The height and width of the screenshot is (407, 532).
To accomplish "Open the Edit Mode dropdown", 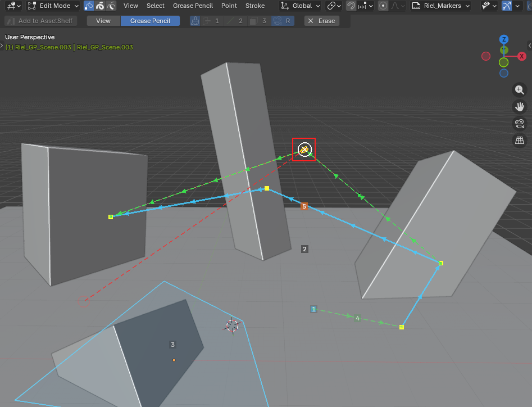I will pos(53,6).
